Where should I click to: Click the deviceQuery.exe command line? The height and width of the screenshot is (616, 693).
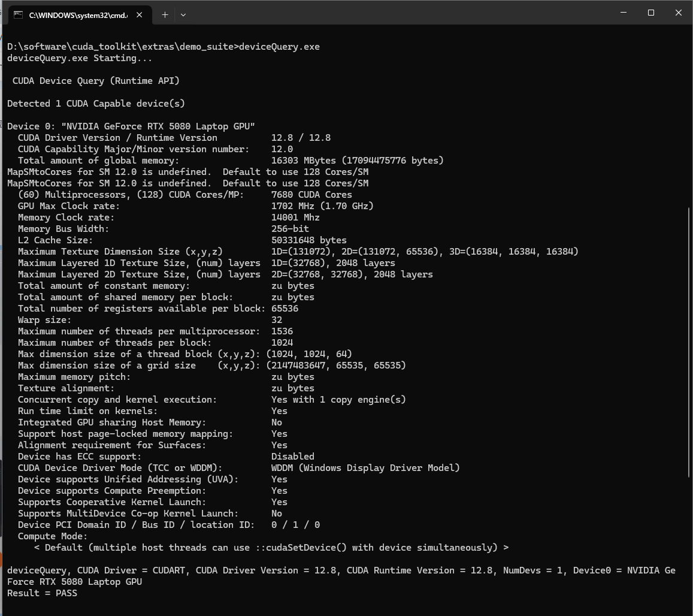tap(163, 47)
